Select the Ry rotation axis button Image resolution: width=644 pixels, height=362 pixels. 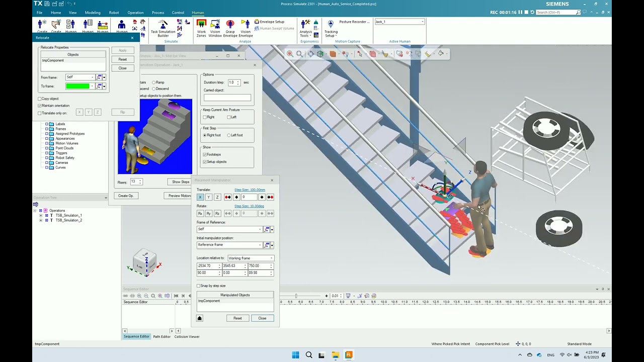209,213
